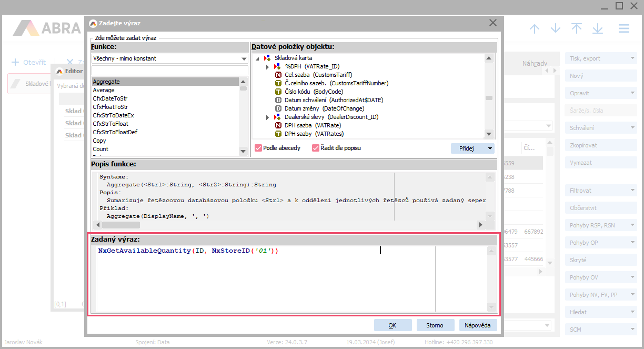Open Nápověda help button
This screenshot has width=644, height=349.
[x=478, y=325]
